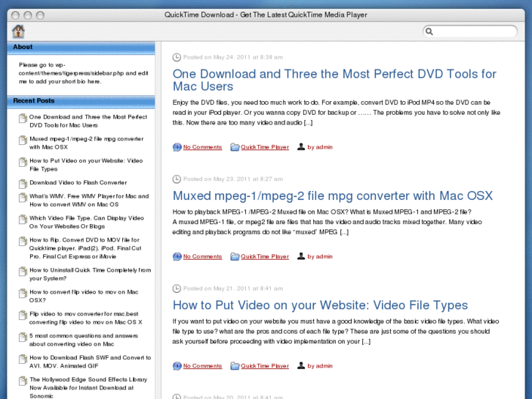Open sidebar link 'One Download and Three the Most Perfect'
Viewport: 532px width, 399px height.
click(x=89, y=121)
